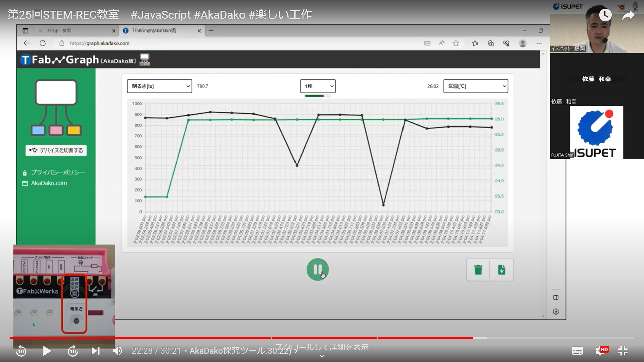
Task: Mute the video volume
Action: [x=118, y=351]
